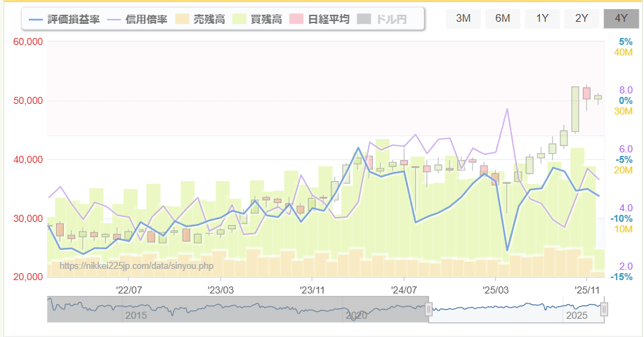Select the 3M range button
Image resolution: width=644 pixels, height=337 pixels.
click(464, 18)
